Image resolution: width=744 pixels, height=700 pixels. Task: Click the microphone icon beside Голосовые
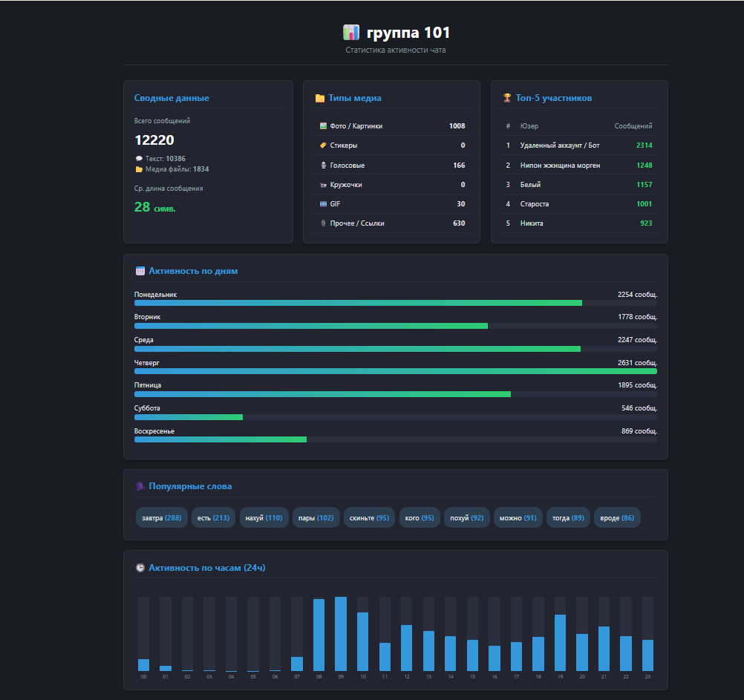(323, 165)
